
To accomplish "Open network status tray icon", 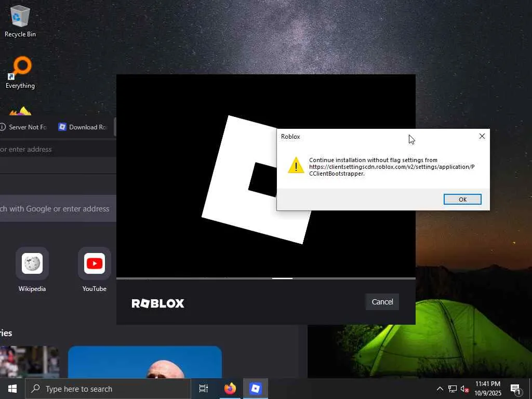I will pos(453,389).
